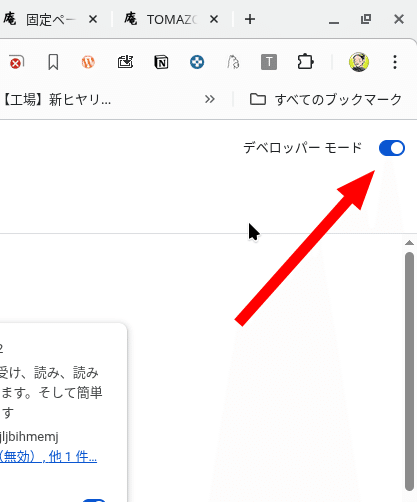Click the デベロッパー モード label

point(302,148)
